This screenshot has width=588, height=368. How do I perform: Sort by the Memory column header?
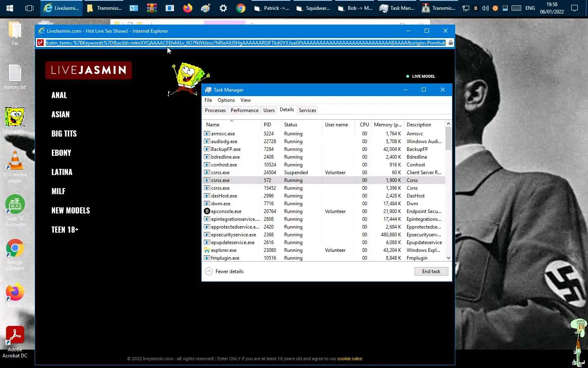point(388,124)
